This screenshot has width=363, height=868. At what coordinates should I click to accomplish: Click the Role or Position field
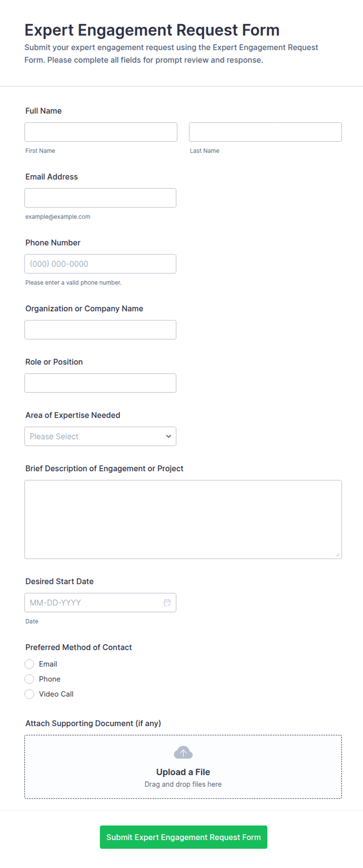[x=100, y=383]
